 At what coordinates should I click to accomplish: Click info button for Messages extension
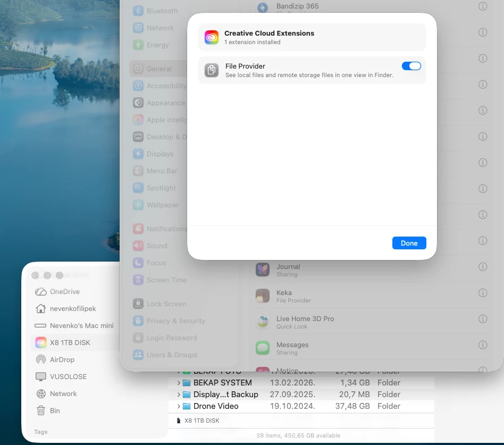pyautogui.click(x=483, y=345)
